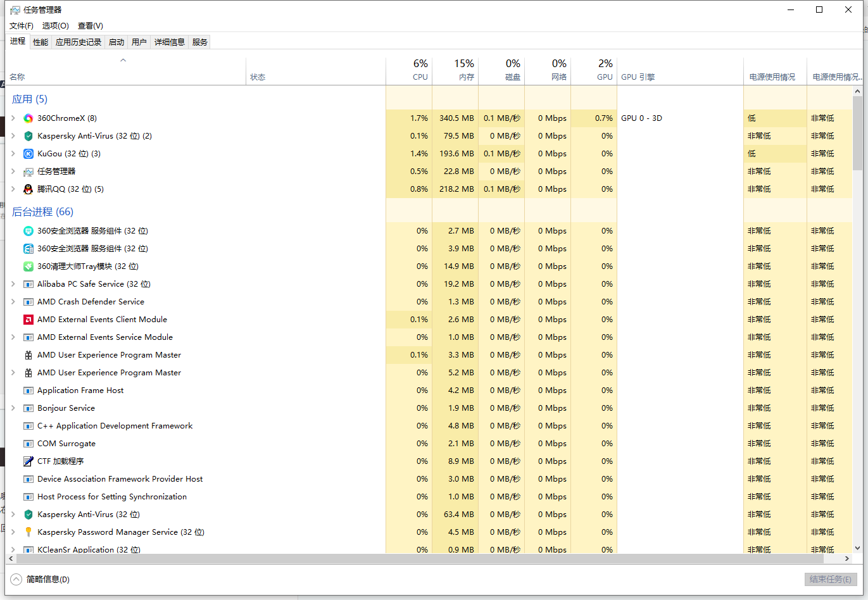Click the Kaspersky Password Manager Service key icon
The width and height of the screenshot is (868, 600).
pyautogui.click(x=28, y=532)
